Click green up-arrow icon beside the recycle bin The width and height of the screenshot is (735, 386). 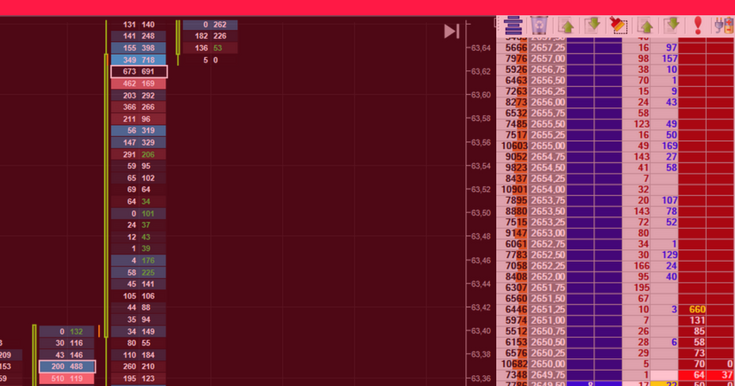(x=567, y=26)
